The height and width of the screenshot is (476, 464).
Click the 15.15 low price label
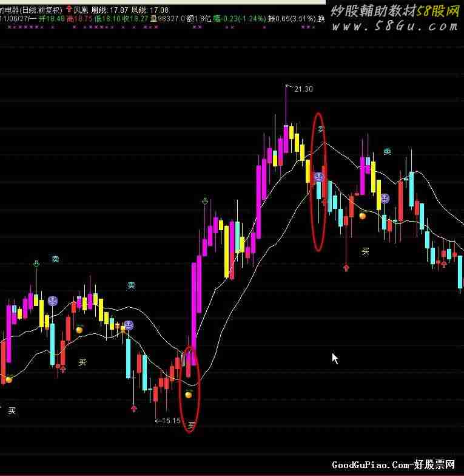(x=171, y=421)
